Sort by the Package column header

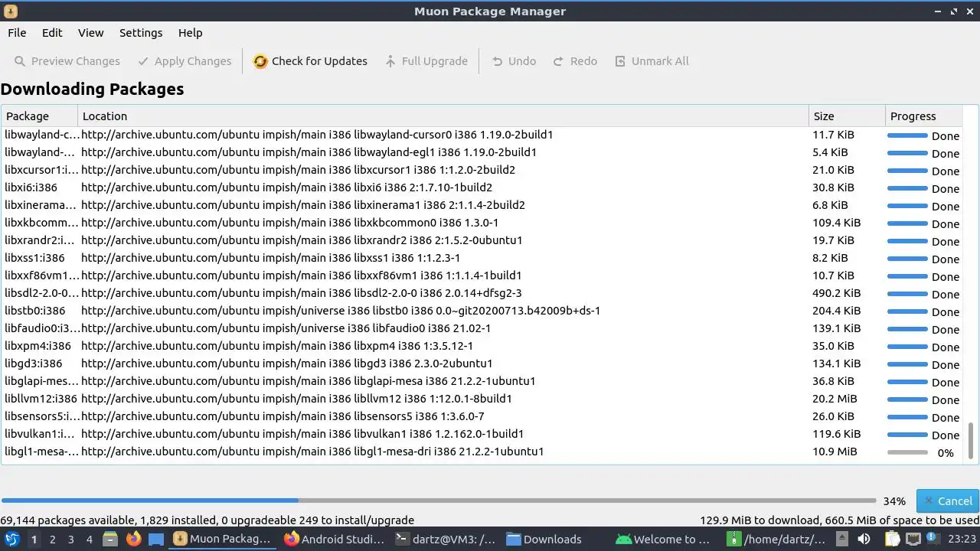pos(39,116)
